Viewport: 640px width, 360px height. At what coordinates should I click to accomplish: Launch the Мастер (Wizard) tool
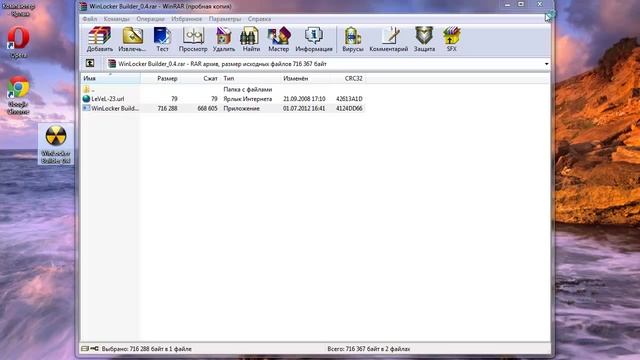(279, 39)
